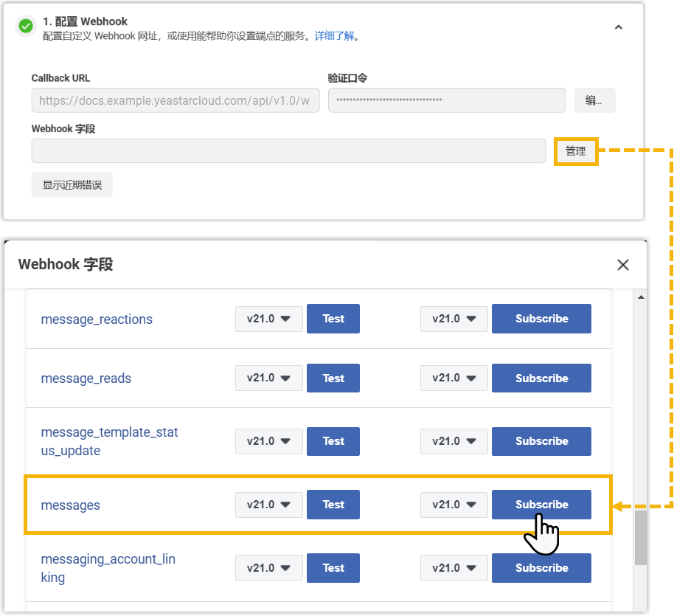Collapse the 配置 Webhook section chevron
Image resolution: width=674 pixels, height=616 pixels.
coord(618,27)
